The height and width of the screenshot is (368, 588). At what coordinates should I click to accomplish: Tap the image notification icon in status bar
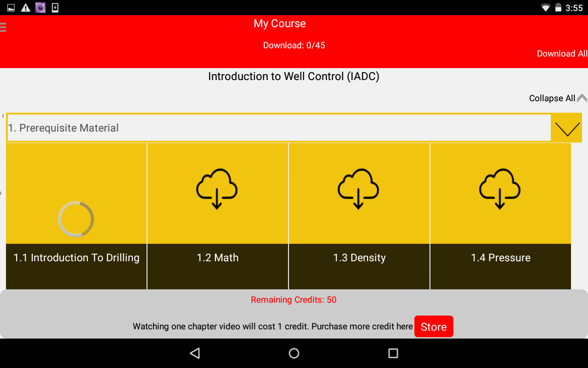[x=11, y=7]
